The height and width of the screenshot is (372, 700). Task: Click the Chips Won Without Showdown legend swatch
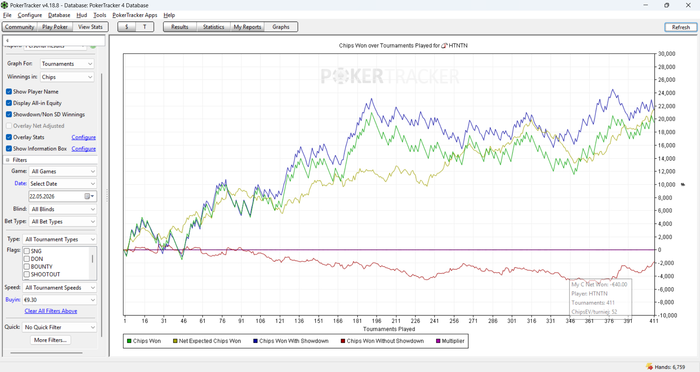[343, 341]
